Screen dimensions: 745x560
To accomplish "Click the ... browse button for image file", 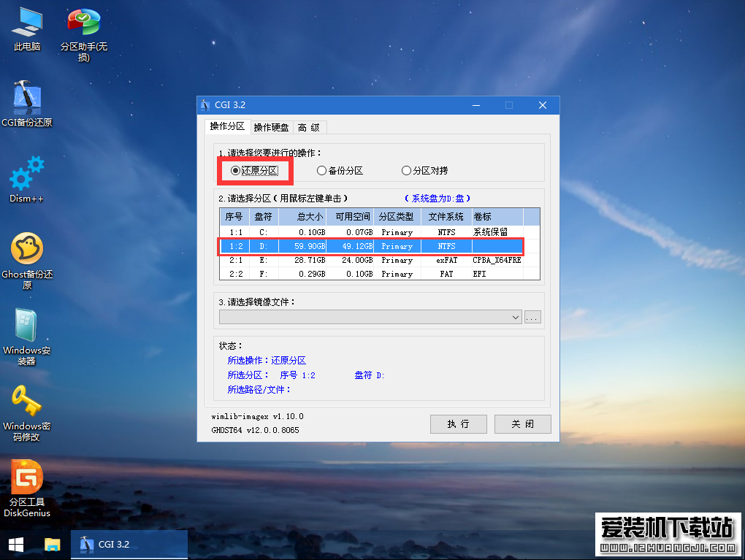I will coord(532,317).
